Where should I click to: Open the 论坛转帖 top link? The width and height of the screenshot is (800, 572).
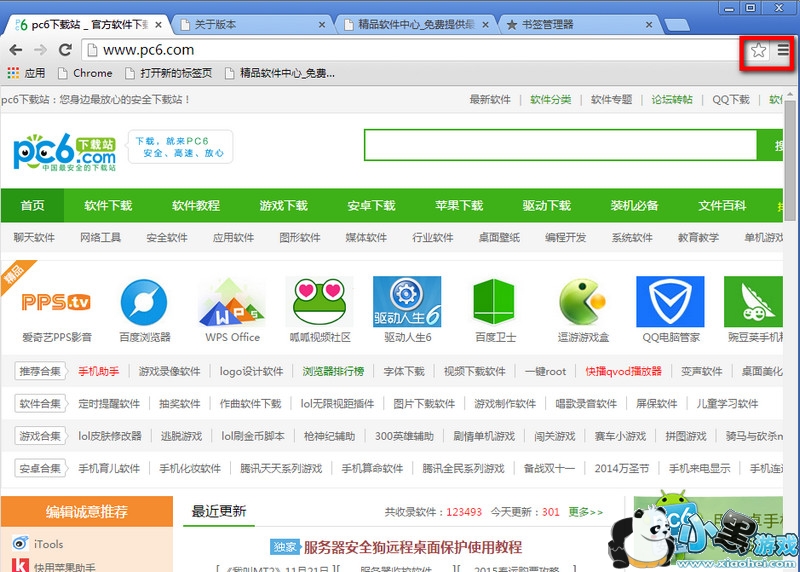tap(672, 100)
